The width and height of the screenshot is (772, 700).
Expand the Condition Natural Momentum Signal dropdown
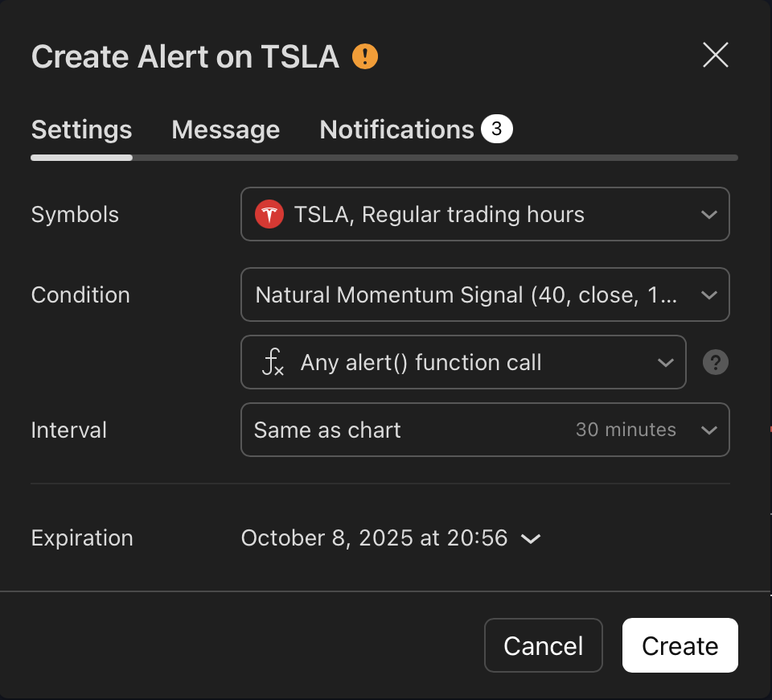[485, 294]
